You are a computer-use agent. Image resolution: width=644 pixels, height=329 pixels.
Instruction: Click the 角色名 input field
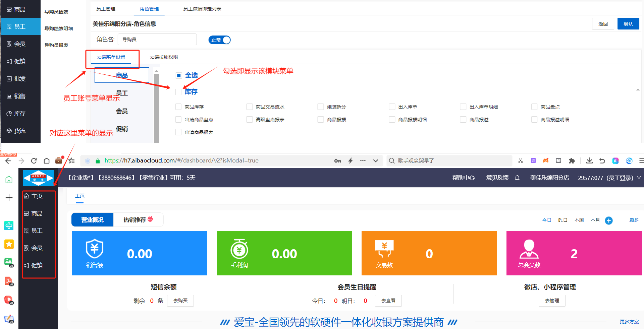coord(157,40)
